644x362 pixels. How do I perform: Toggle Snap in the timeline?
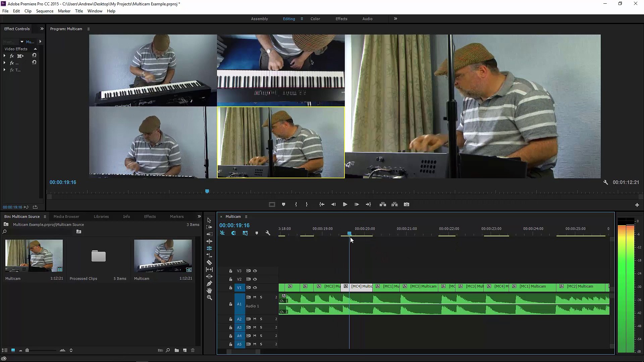(x=233, y=233)
